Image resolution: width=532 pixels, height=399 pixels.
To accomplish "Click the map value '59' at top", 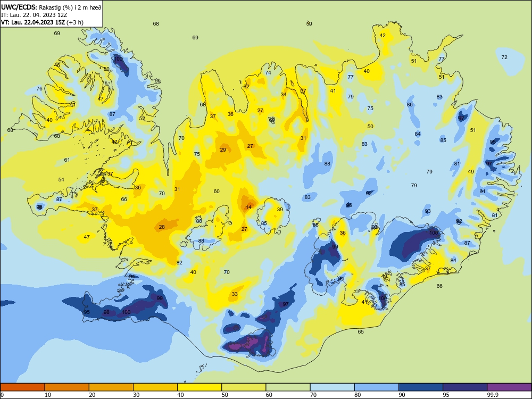I will (309, 24).
